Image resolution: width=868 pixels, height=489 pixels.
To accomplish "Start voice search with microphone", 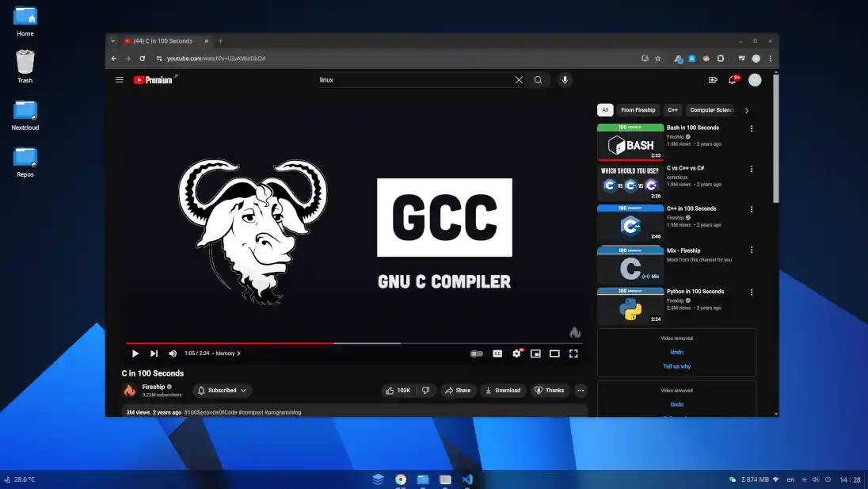I will point(565,80).
